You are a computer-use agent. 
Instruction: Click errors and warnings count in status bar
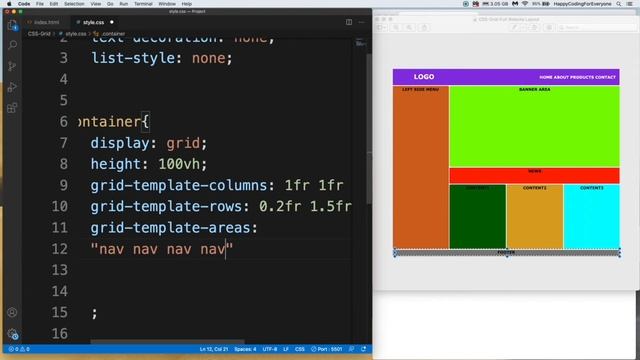[19, 349]
